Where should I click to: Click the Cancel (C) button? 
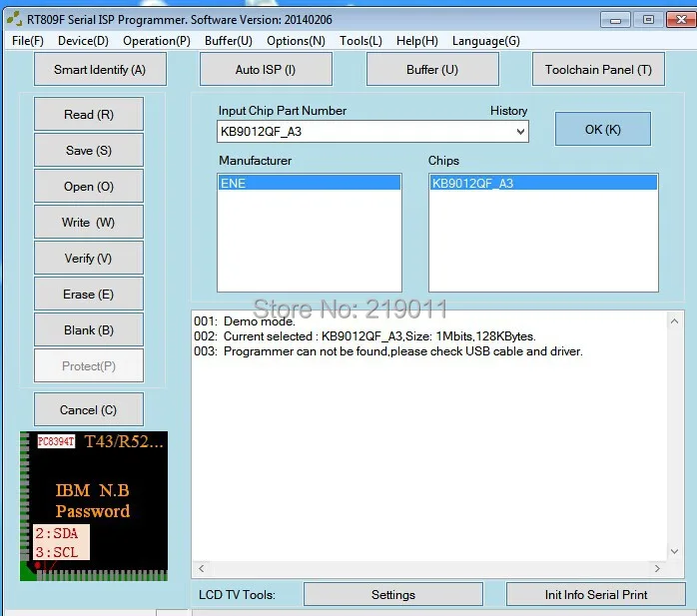click(89, 409)
